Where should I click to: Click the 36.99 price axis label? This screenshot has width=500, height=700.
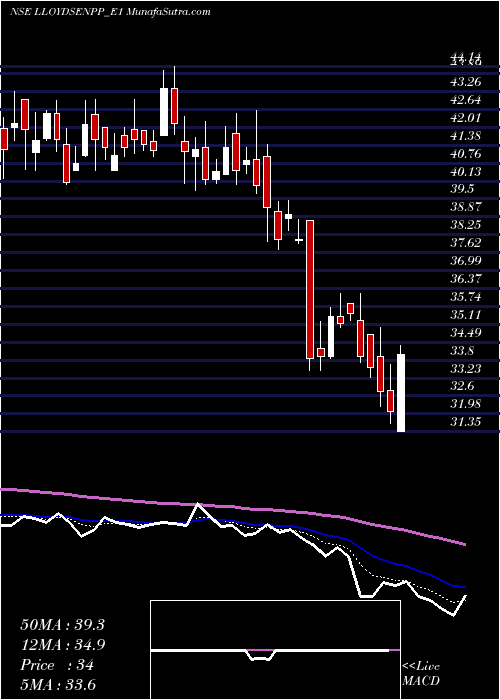click(466, 261)
